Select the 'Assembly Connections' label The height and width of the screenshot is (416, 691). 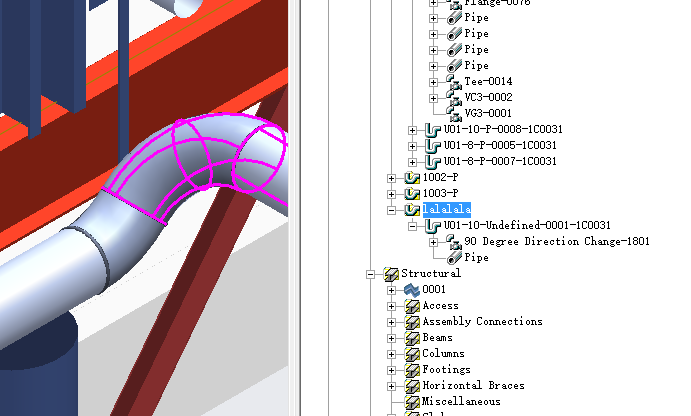click(x=482, y=321)
